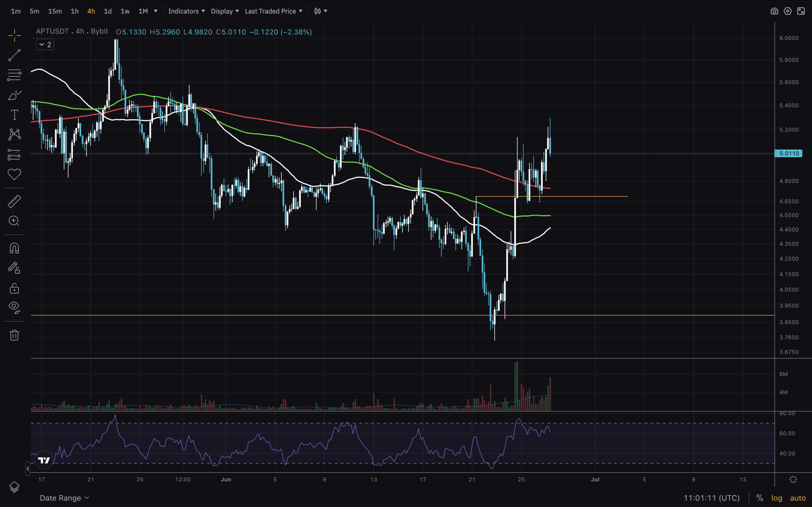Select the brush drawing tool
The width and height of the screenshot is (812, 507).
tap(14, 95)
